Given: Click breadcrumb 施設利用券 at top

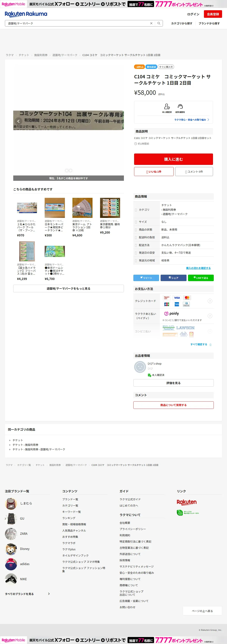Looking at the screenshot, I should tap(41, 55).
